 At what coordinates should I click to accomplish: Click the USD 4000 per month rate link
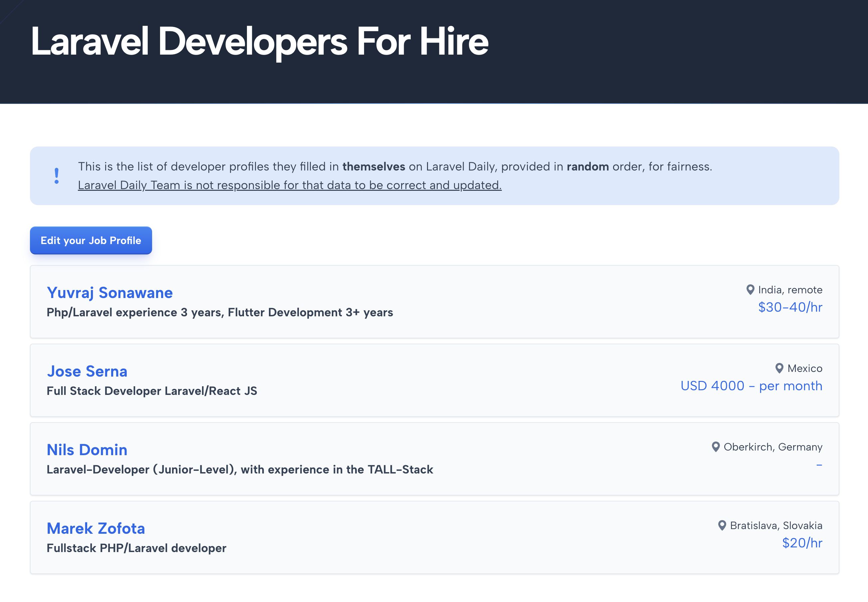pos(752,386)
